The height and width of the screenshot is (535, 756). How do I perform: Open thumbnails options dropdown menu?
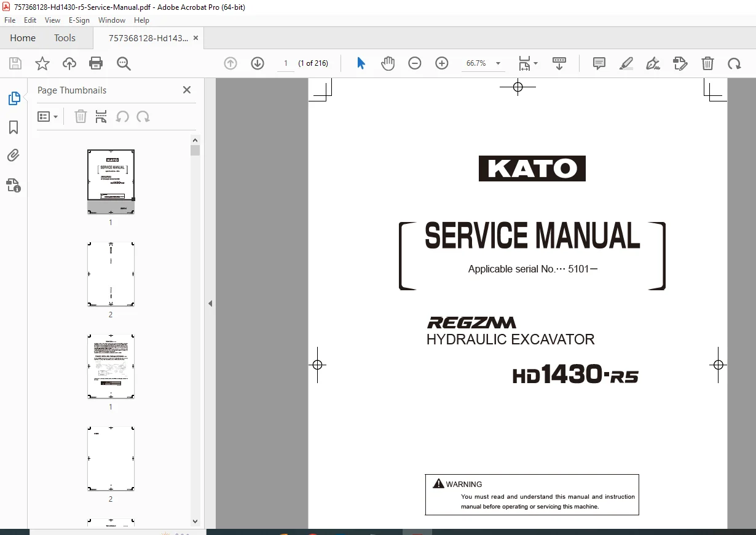pos(47,117)
